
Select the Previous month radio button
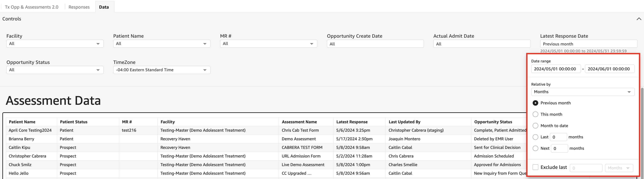coord(535,103)
